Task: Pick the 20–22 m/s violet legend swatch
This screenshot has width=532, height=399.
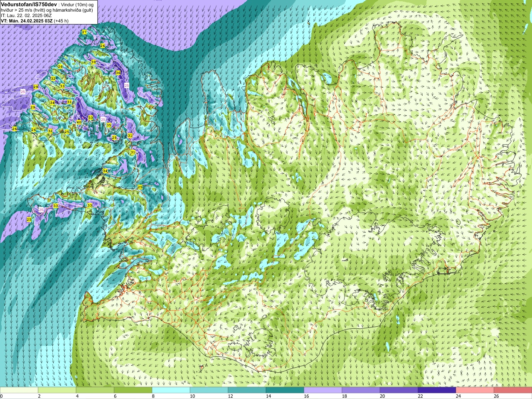Action: point(399,390)
